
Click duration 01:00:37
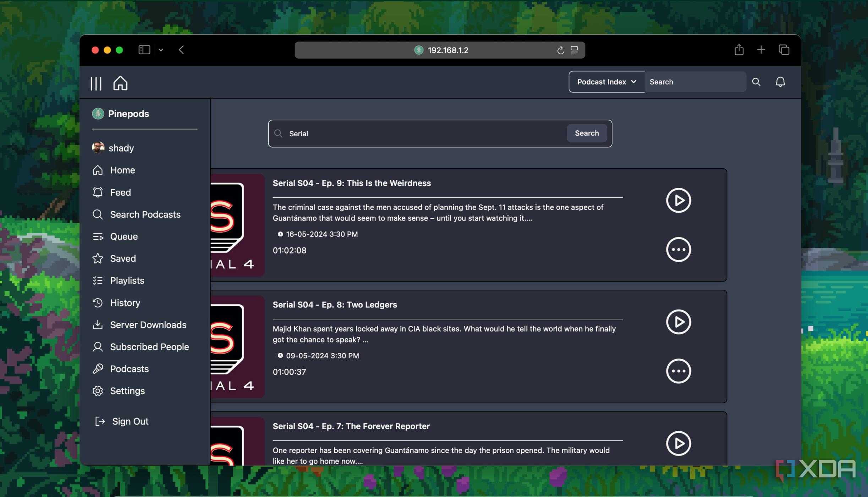click(289, 372)
